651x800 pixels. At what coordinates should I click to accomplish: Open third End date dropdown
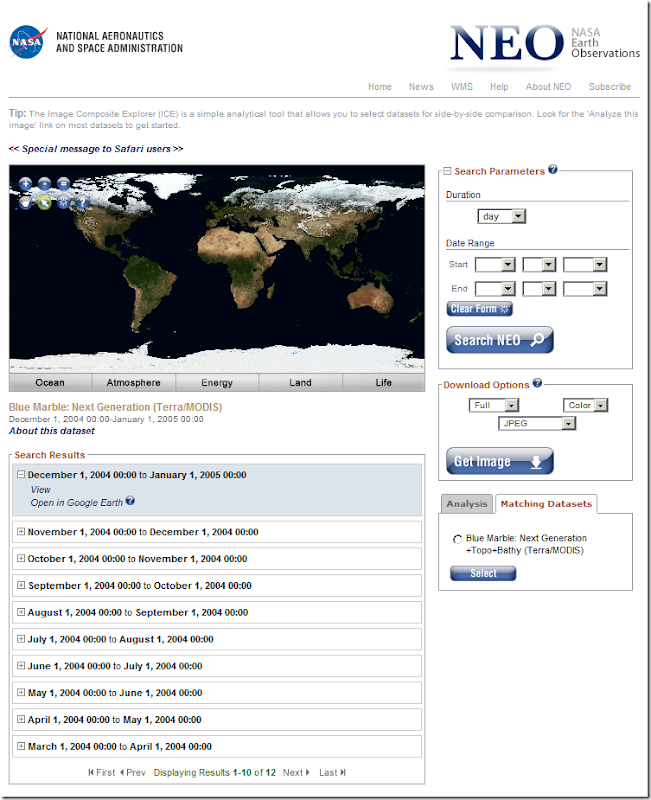click(585, 289)
